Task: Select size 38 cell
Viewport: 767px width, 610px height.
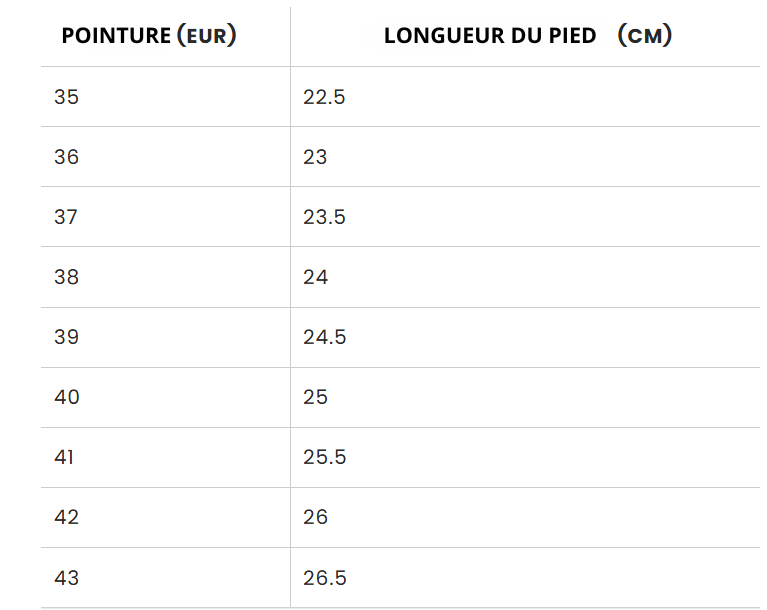Action: pyautogui.click(x=166, y=277)
